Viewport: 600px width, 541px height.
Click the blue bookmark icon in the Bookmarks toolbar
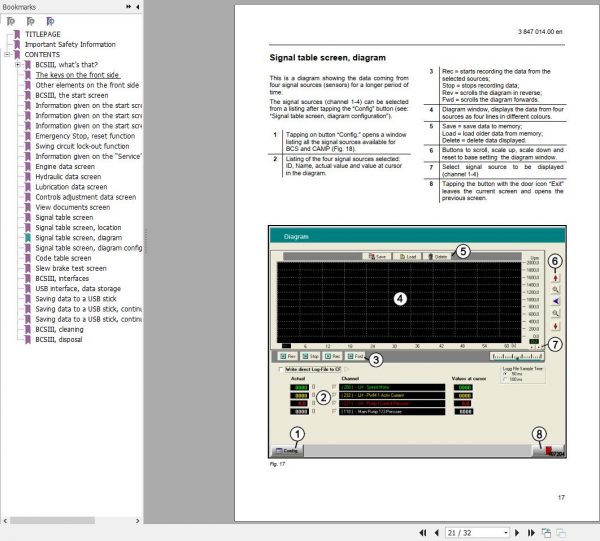[50, 21]
